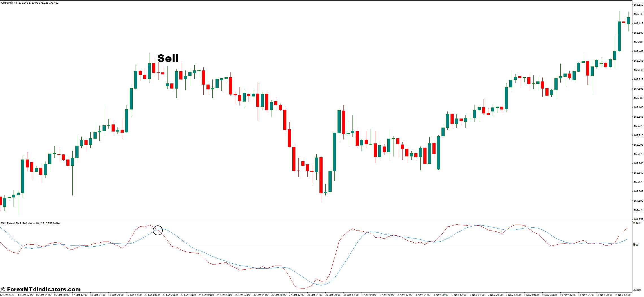Click the 12 Oct 2023 date label

pos(7,295)
